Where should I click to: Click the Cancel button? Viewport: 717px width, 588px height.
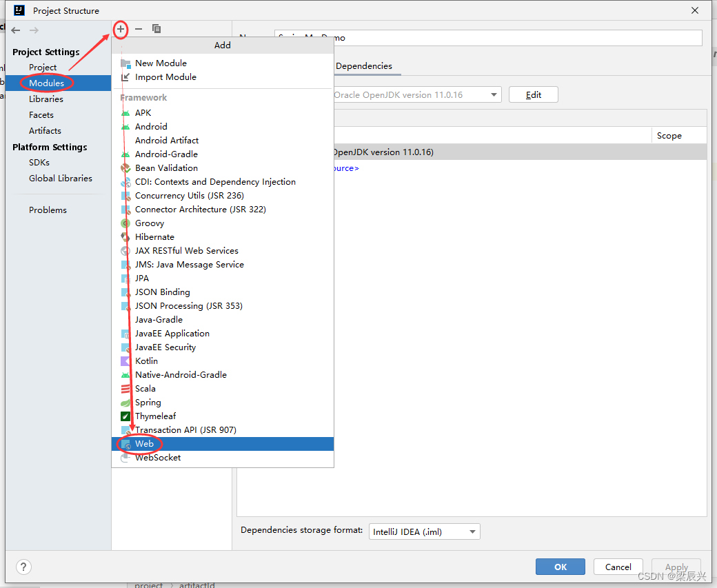[618, 567]
